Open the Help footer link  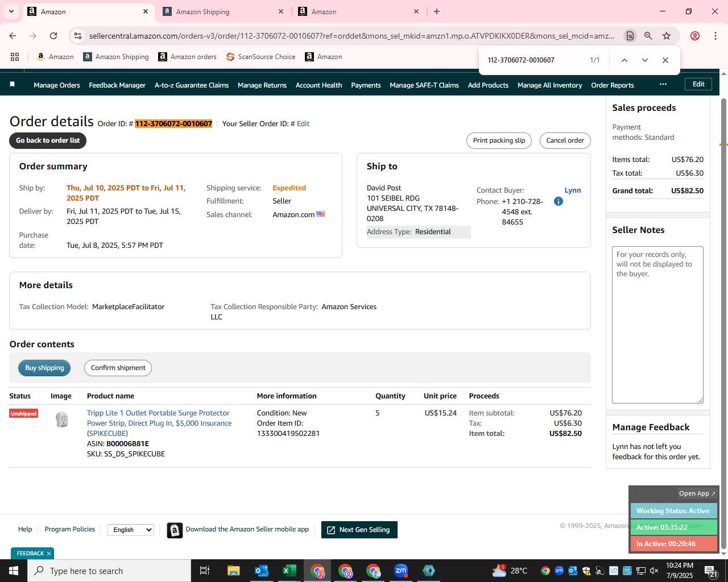point(25,529)
